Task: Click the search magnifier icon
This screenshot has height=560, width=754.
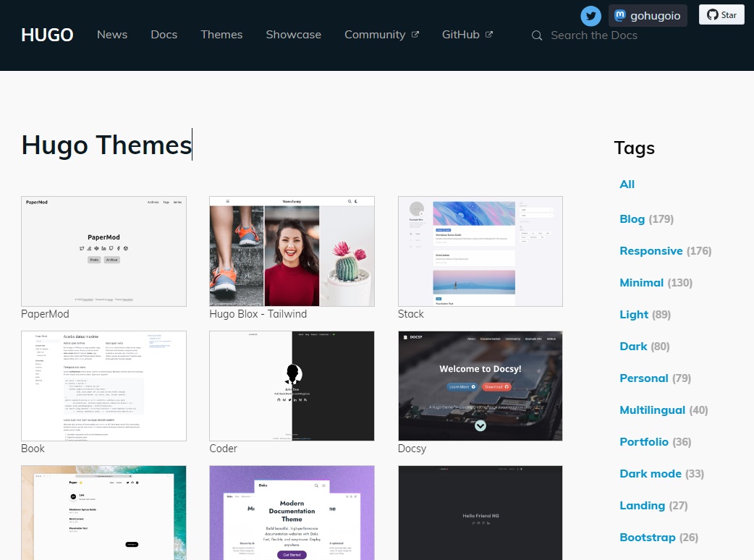Action: coord(537,35)
